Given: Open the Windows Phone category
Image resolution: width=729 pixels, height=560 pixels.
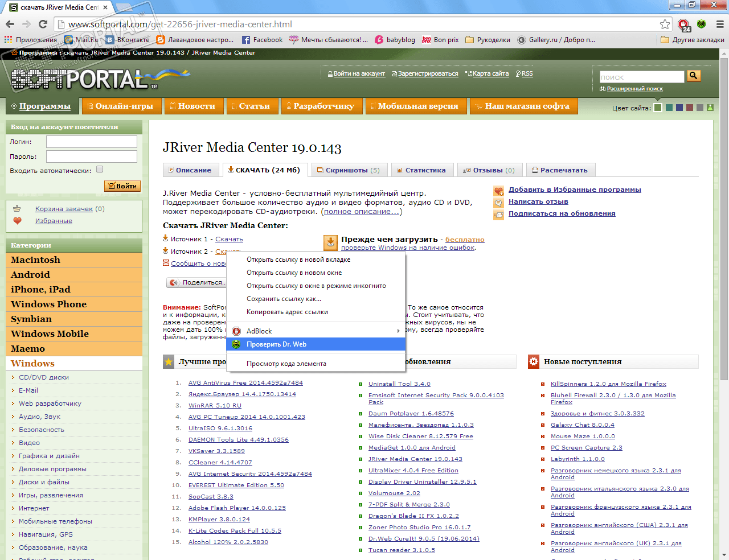Looking at the screenshot, I should (74, 304).
